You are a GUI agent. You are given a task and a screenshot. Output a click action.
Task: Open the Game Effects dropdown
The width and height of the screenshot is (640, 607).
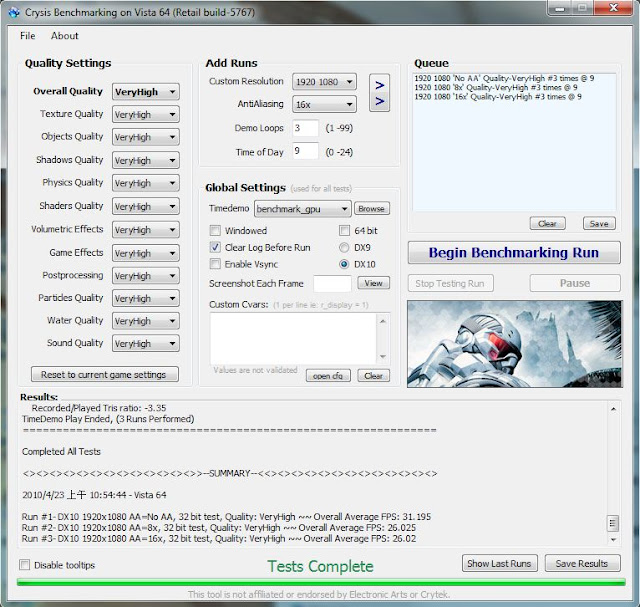point(146,253)
